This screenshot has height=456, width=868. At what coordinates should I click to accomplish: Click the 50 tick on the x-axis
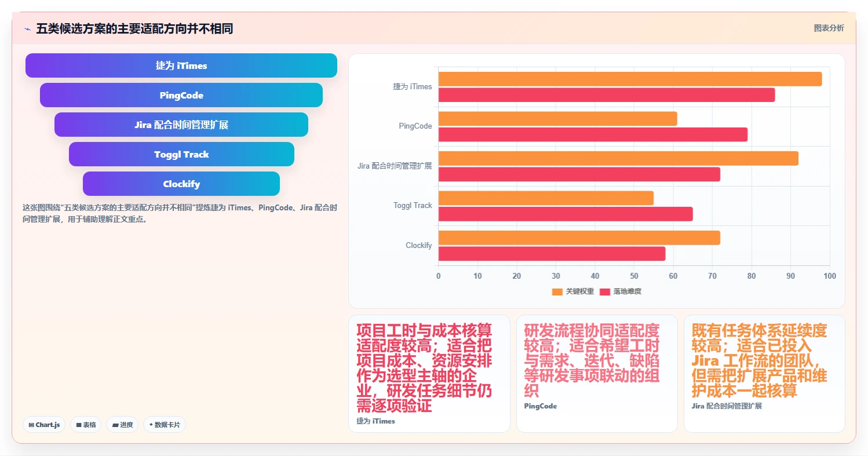[634, 276]
